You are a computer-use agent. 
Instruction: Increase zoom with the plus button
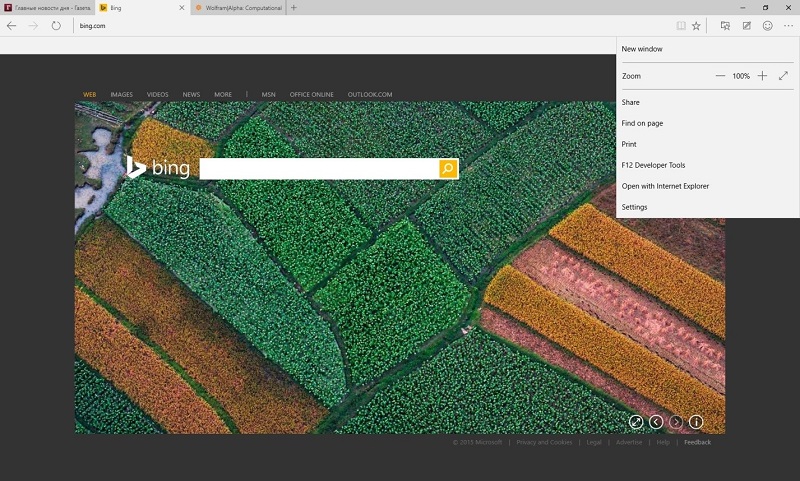point(762,76)
